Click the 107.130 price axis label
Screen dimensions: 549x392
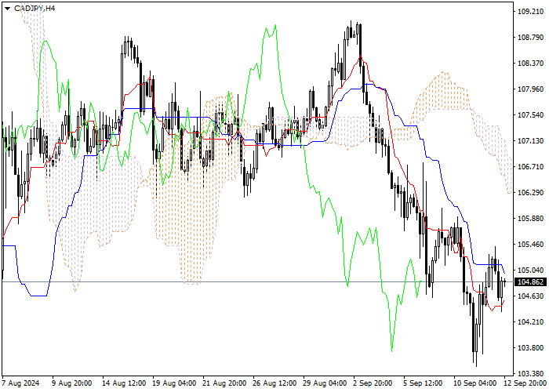click(530, 140)
